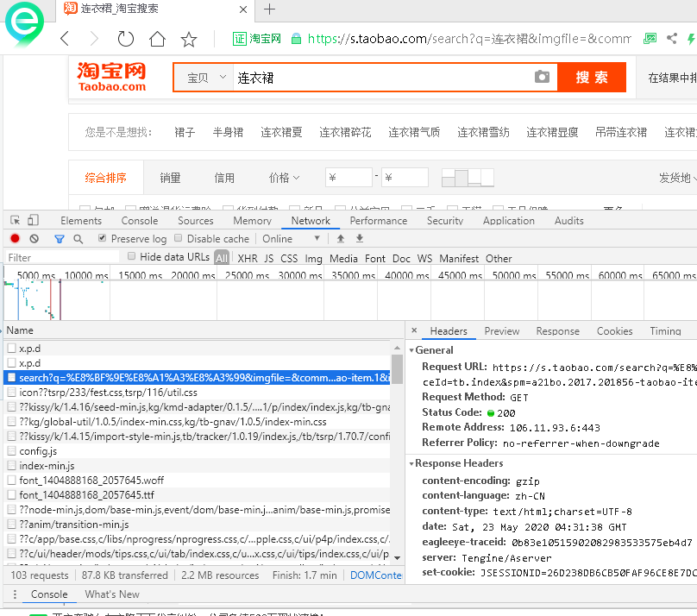Sort results by 销量

[170, 178]
